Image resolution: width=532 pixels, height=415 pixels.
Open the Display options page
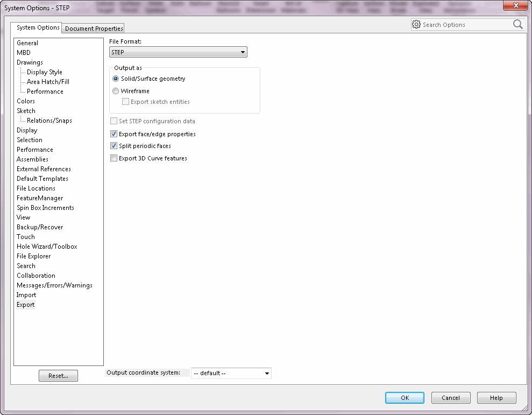click(x=27, y=130)
